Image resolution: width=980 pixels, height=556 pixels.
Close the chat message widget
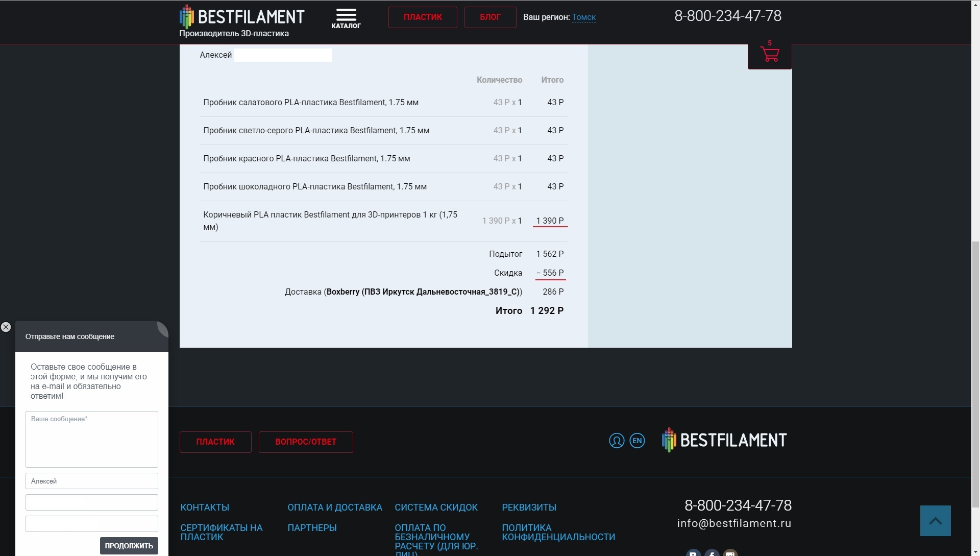coord(6,327)
